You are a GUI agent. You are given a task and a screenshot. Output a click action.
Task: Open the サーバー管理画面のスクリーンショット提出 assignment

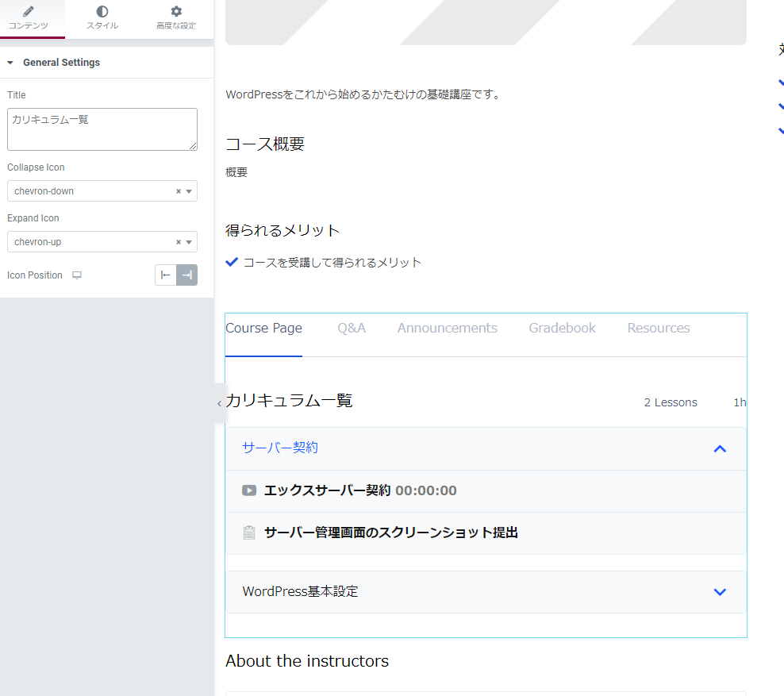tap(390, 533)
